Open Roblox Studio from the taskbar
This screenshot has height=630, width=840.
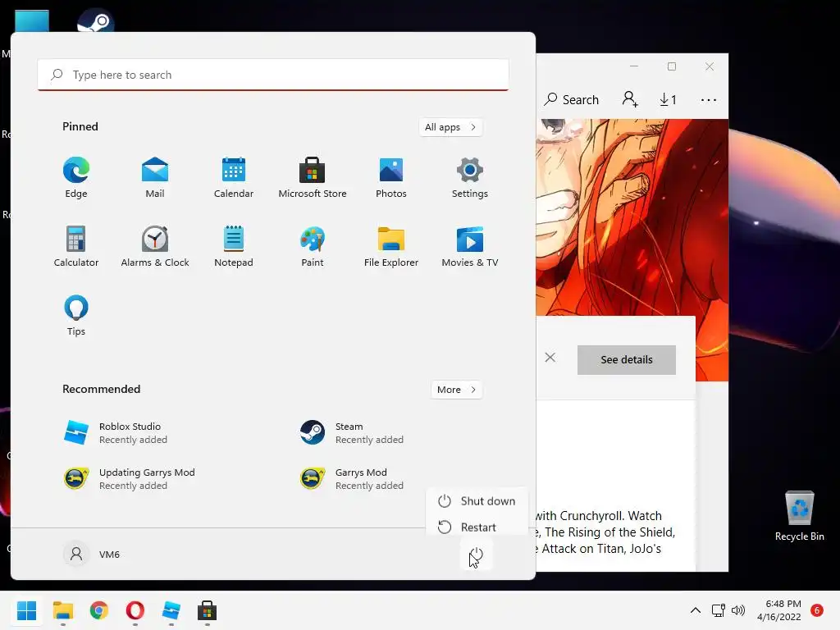[171, 610]
